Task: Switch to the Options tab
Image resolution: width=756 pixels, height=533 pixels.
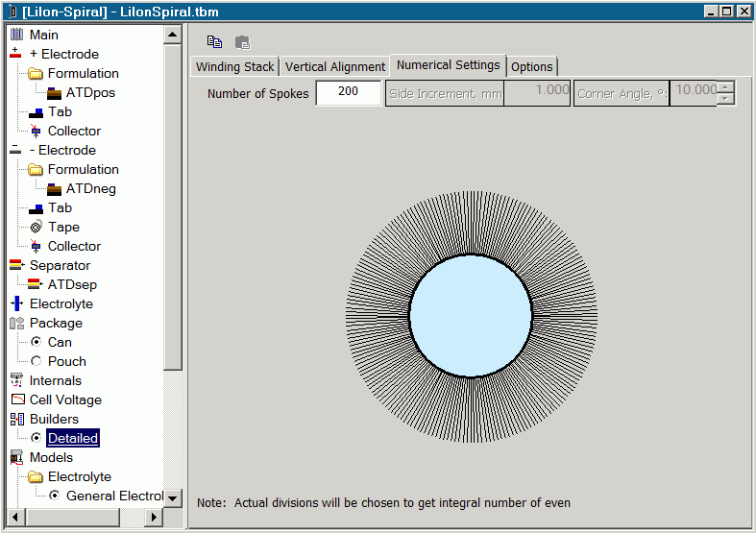Action: tap(531, 67)
